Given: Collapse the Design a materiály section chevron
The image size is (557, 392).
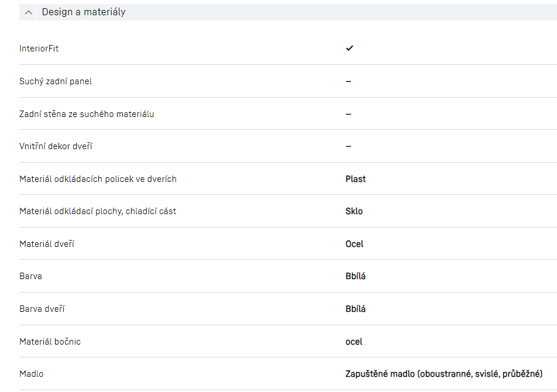Looking at the screenshot, I should [28, 12].
